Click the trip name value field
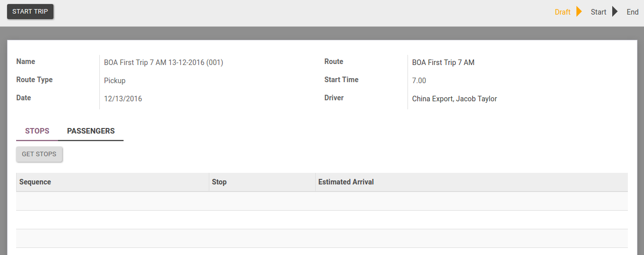 click(163, 62)
